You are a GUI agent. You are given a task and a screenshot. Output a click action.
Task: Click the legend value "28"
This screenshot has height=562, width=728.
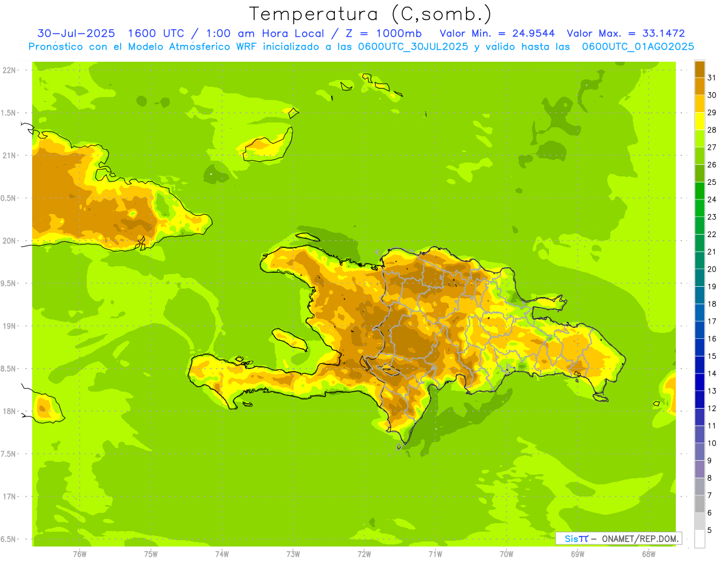point(712,130)
